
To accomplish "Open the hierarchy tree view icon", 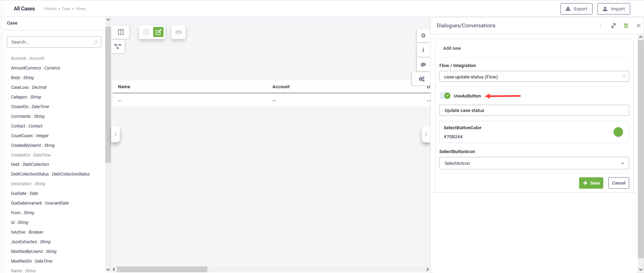I will (x=118, y=46).
